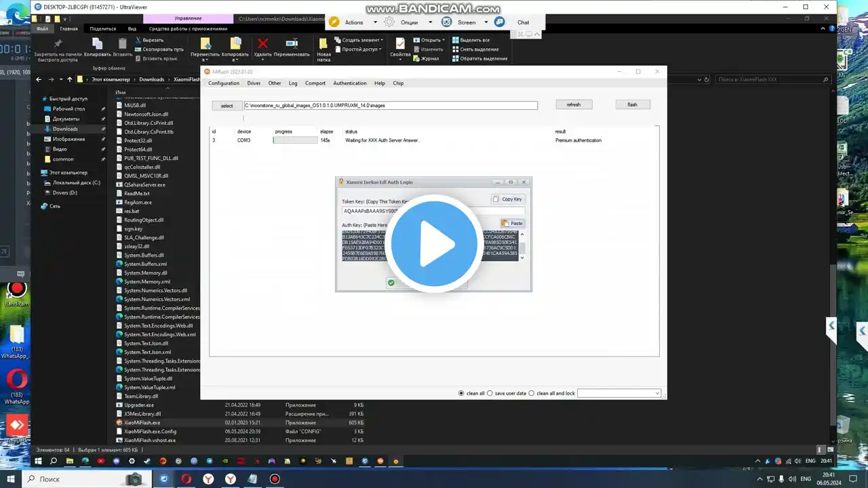Click the Explorer up-folder arrow
Image resolution: width=868 pixels, height=488 pixels.
click(x=69, y=79)
